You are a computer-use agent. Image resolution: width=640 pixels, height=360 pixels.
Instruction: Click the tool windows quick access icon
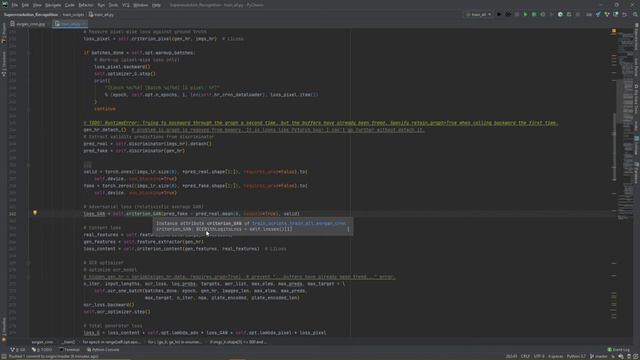[4, 356]
